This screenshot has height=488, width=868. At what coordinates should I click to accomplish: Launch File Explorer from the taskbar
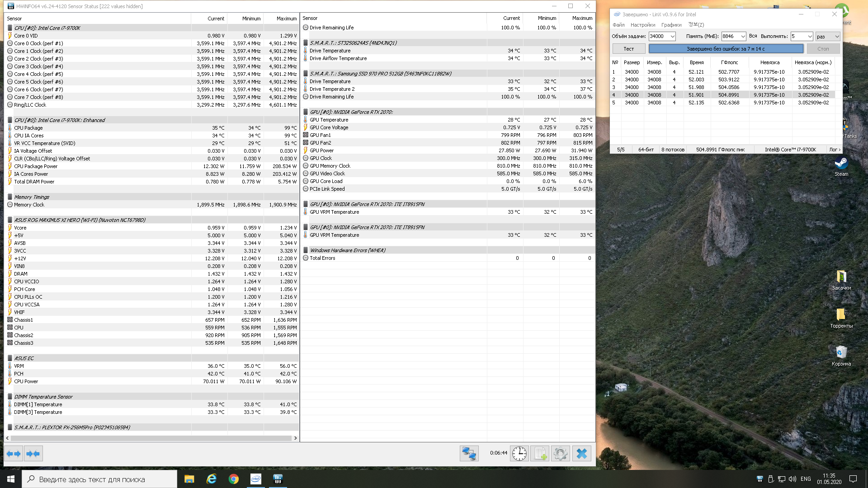tap(189, 479)
